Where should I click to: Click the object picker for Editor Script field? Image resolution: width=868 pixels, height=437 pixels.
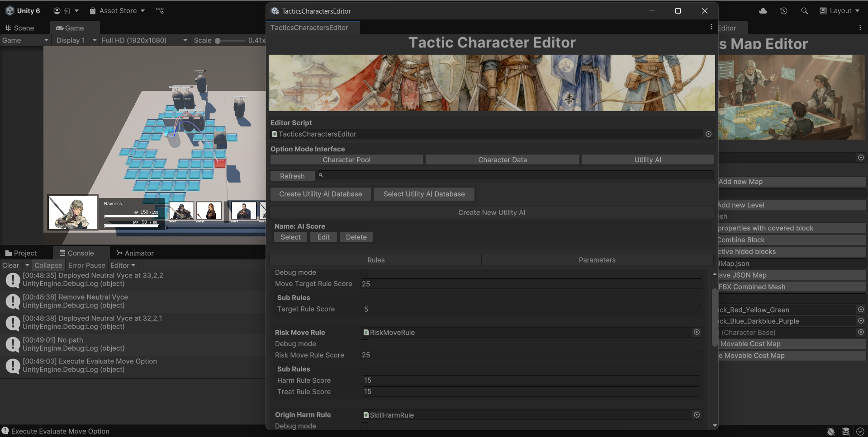(x=708, y=134)
